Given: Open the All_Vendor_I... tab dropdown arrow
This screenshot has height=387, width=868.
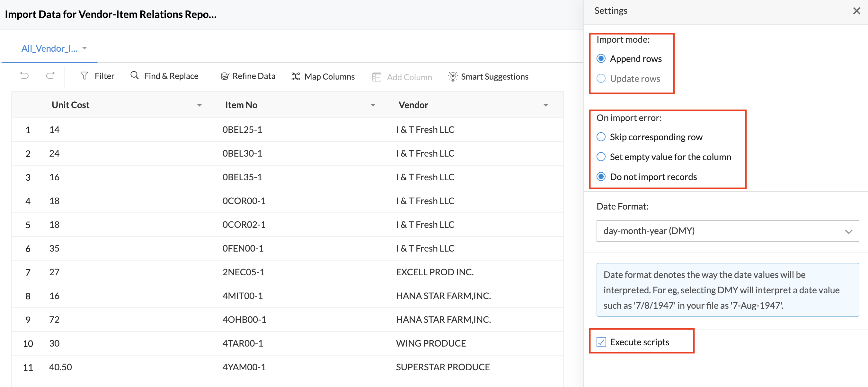Looking at the screenshot, I should coord(84,48).
